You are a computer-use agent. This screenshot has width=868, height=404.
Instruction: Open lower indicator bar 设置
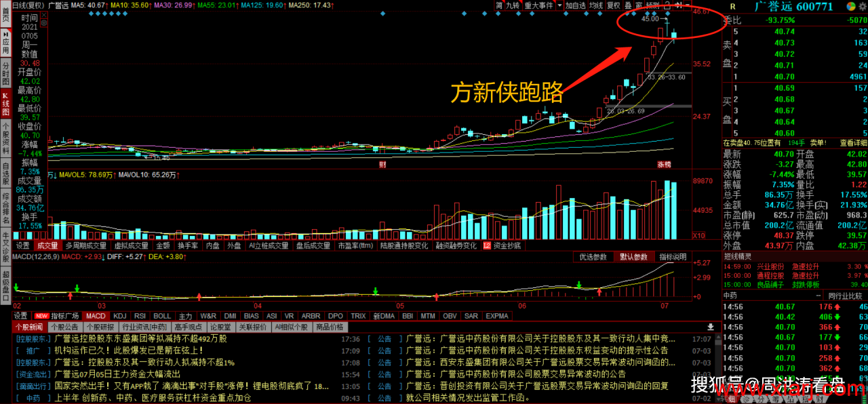21,316
